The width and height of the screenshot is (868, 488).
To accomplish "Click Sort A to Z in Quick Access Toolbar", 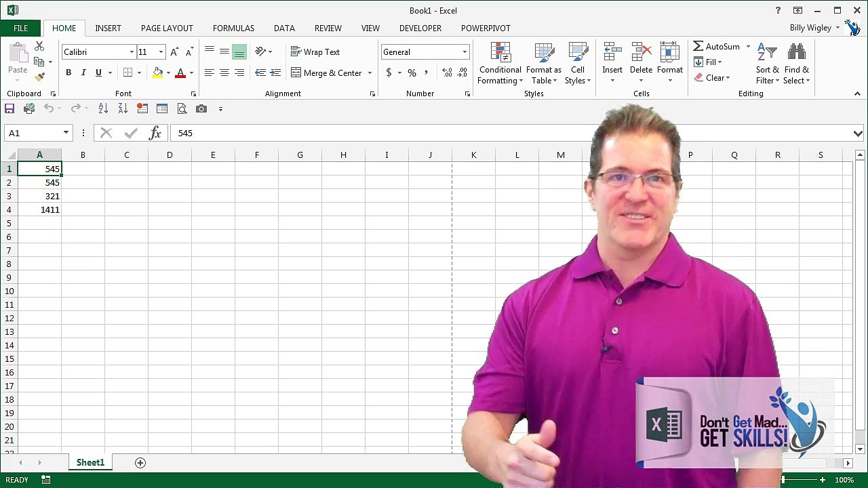I will point(103,108).
